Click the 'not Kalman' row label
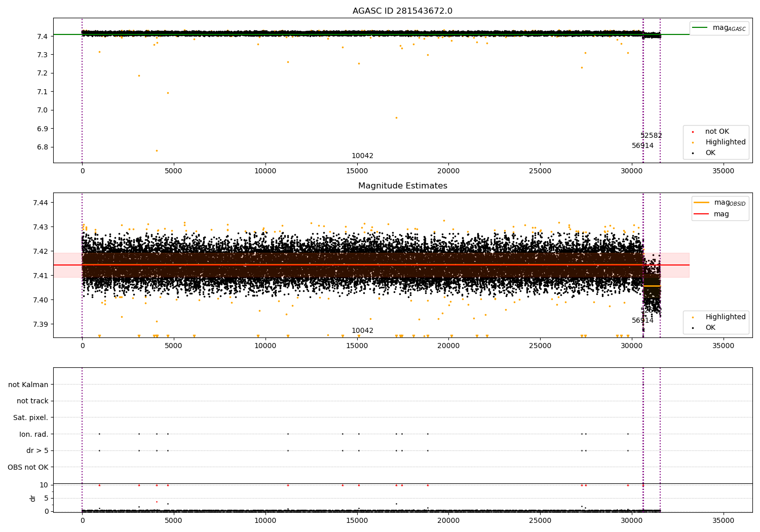Screen dimensions: 760x532 (x=28, y=385)
